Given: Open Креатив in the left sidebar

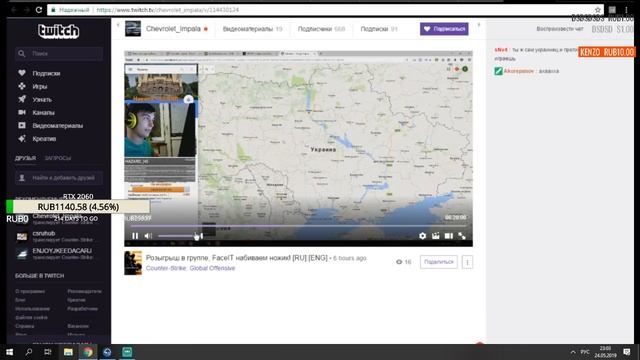Looking at the screenshot, I should (44, 139).
